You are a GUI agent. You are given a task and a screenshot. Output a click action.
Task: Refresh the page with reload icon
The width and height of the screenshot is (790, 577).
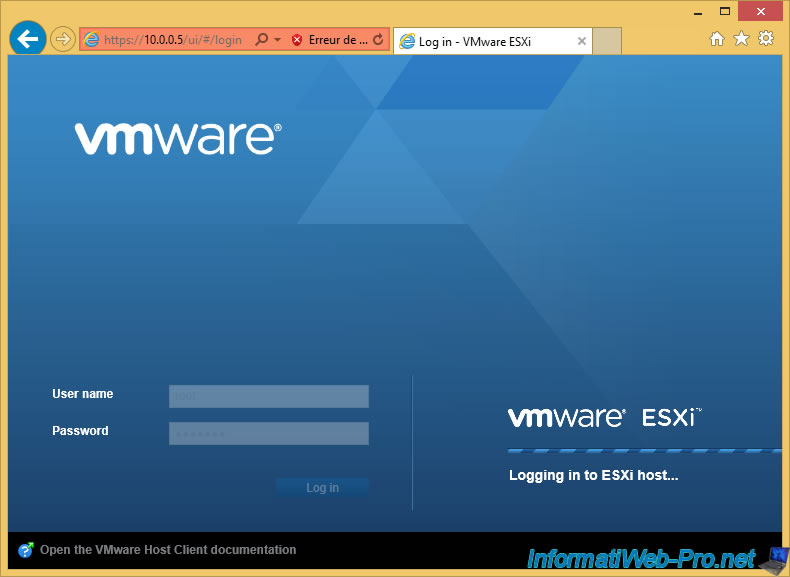378,39
